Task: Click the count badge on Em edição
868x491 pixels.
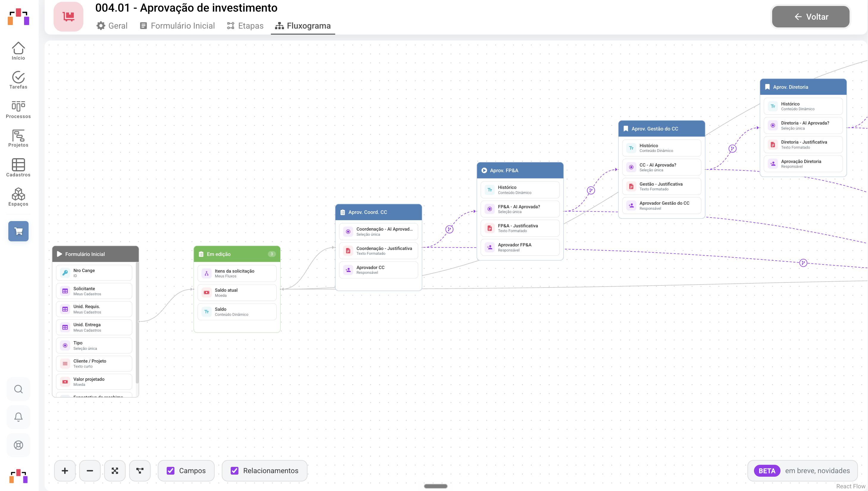Action: click(x=271, y=254)
